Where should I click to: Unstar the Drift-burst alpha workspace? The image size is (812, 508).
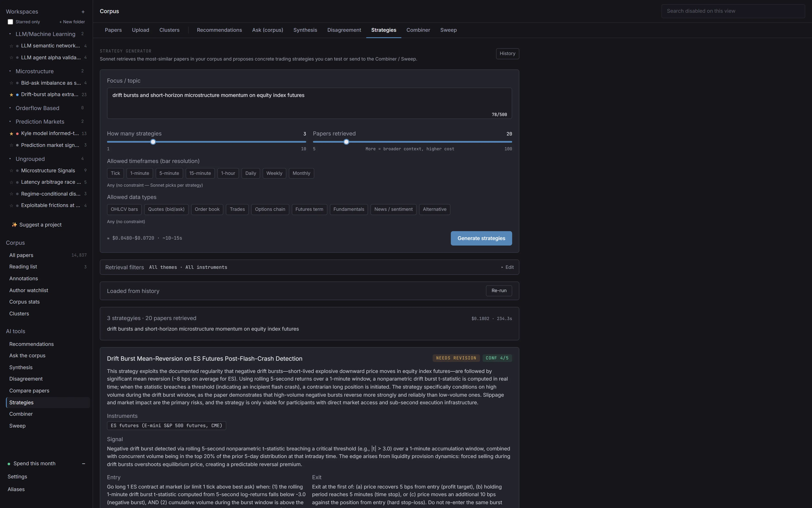(11, 95)
